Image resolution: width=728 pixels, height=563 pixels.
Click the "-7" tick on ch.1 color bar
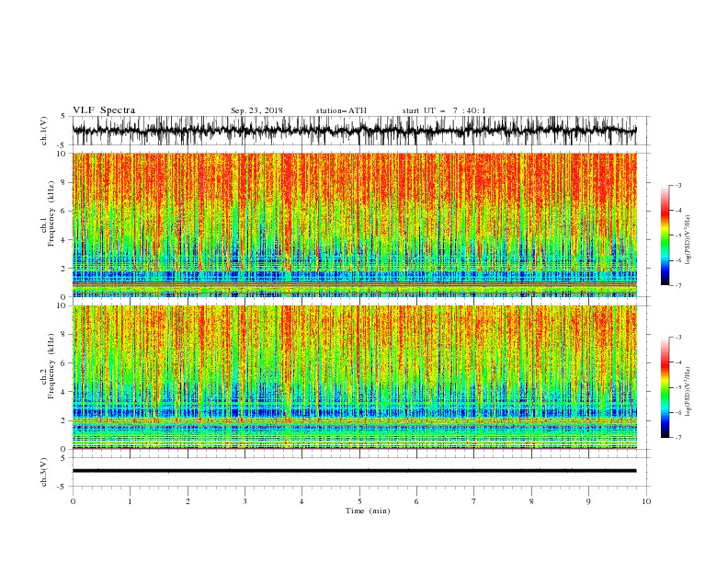pyautogui.click(x=678, y=285)
